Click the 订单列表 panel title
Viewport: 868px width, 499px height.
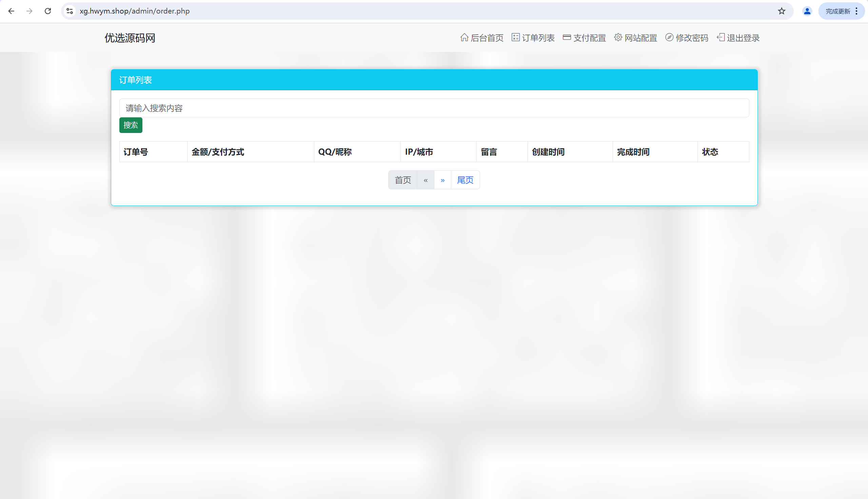[135, 80]
